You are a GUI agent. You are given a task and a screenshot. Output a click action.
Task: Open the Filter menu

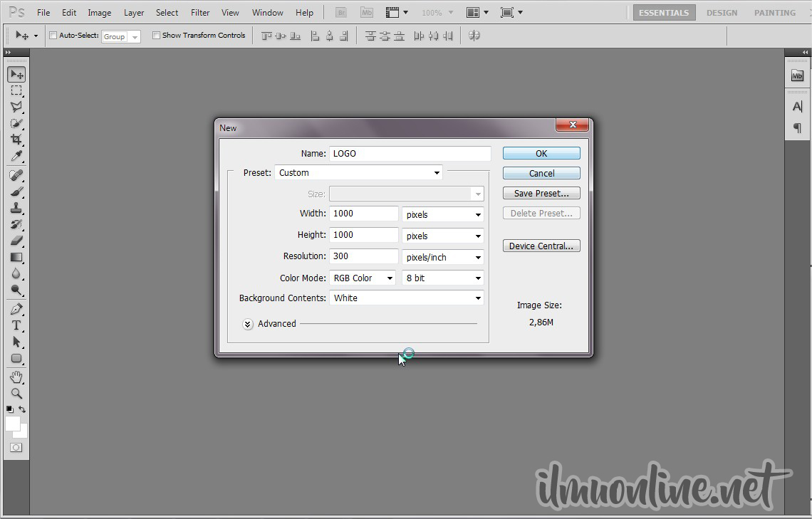pos(200,13)
